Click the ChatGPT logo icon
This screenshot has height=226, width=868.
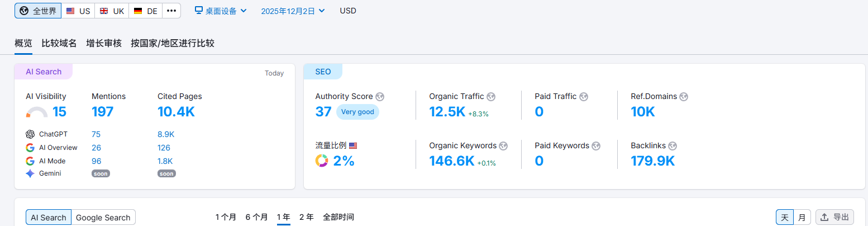[x=30, y=134]
